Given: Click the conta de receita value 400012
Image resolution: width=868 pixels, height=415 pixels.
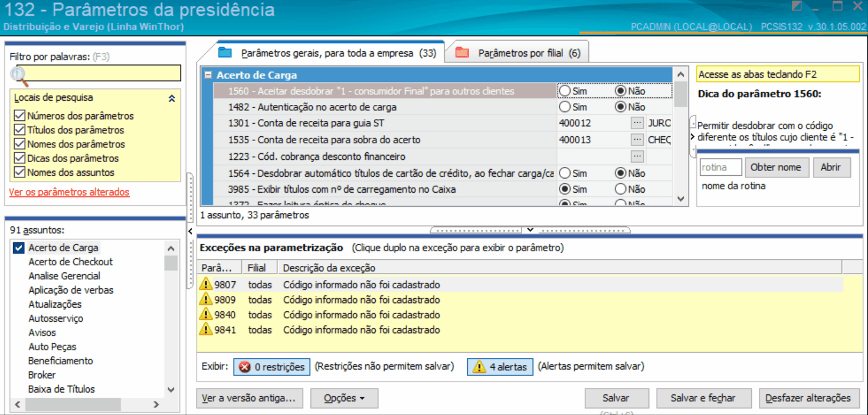Looking at the screenshot, I should [575, 123].
